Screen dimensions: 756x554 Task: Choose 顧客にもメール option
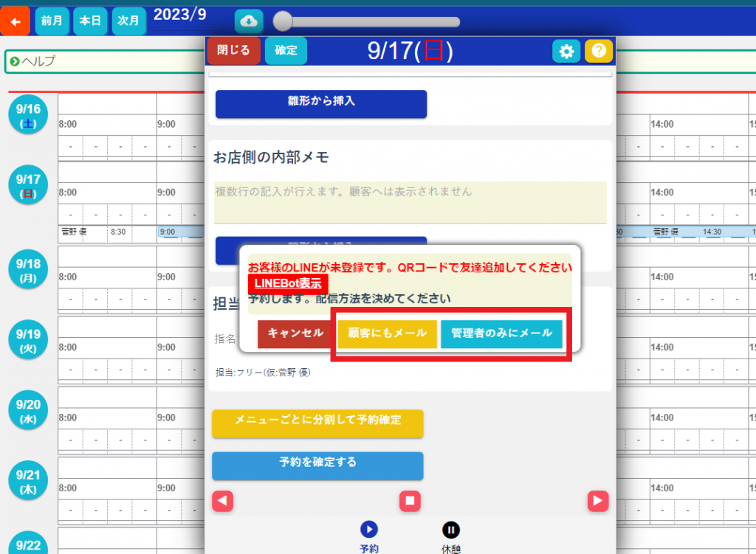pos(388,333)
